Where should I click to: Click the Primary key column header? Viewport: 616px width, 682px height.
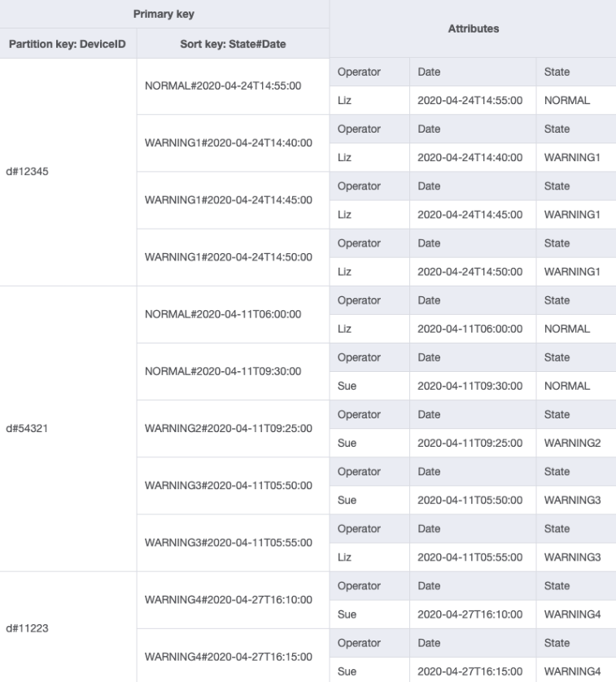[166, 14]
